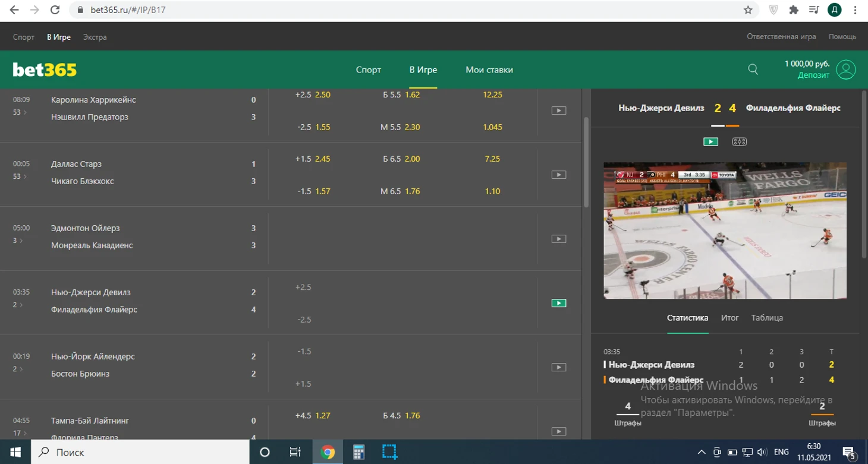Open Chrome three-dot menu

[x=855, y=10]
